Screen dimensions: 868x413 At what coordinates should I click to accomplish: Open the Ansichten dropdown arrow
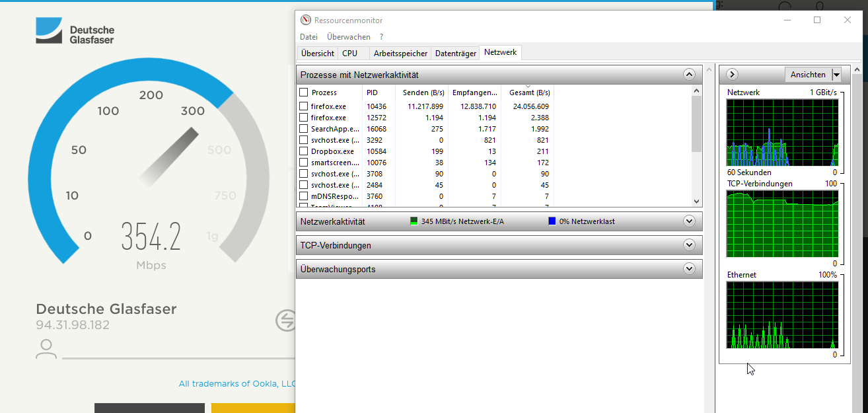(837, 75)
